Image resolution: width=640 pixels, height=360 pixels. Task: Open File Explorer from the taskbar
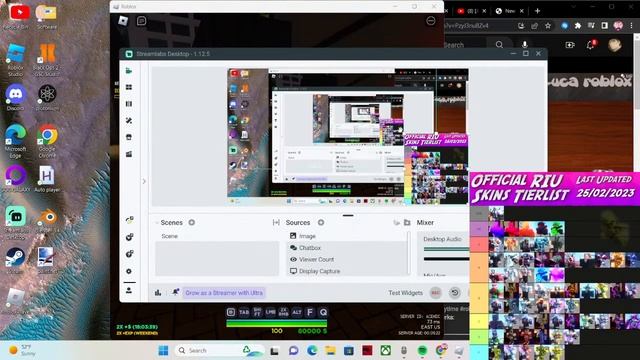pyautogui.click(x=330, y=350)
